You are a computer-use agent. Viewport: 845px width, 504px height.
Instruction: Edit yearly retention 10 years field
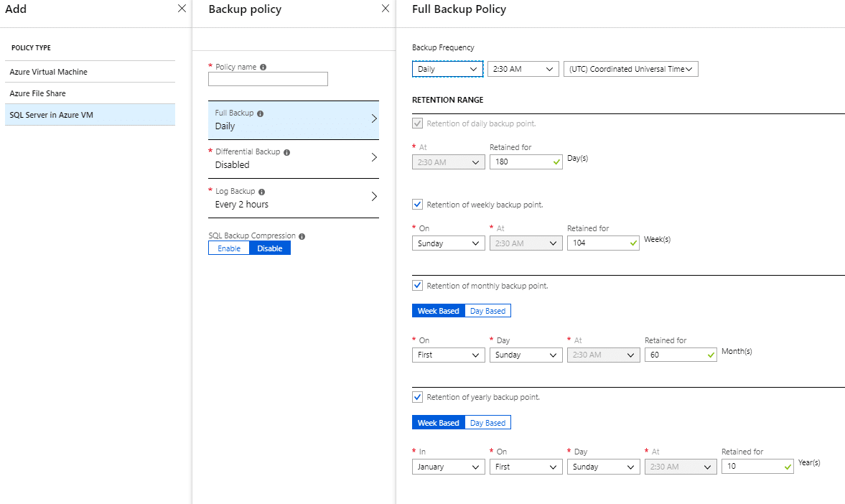(757, 466)
